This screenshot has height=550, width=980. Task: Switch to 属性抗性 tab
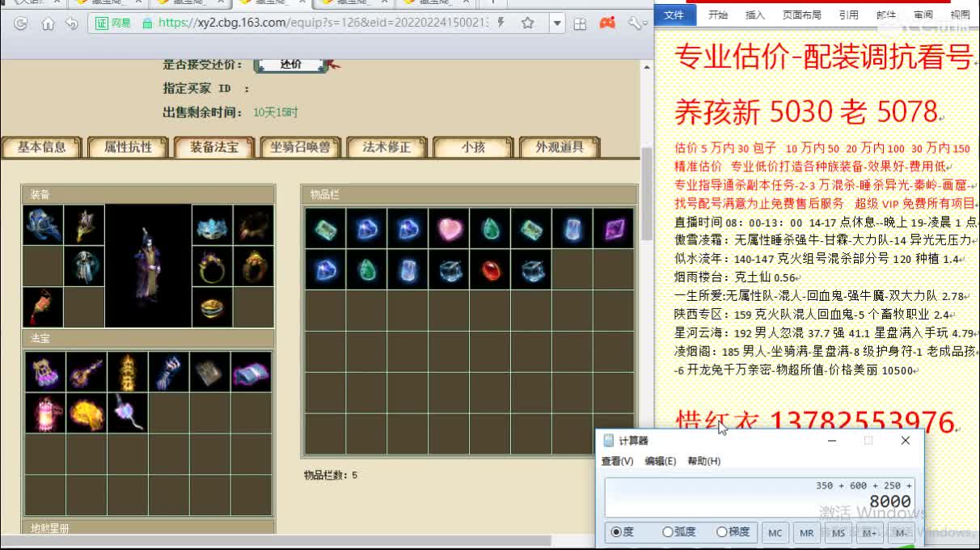tap(128, 147)
